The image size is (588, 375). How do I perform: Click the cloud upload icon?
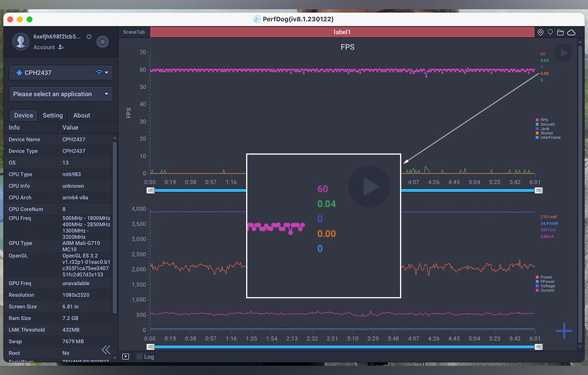(571, 33)
